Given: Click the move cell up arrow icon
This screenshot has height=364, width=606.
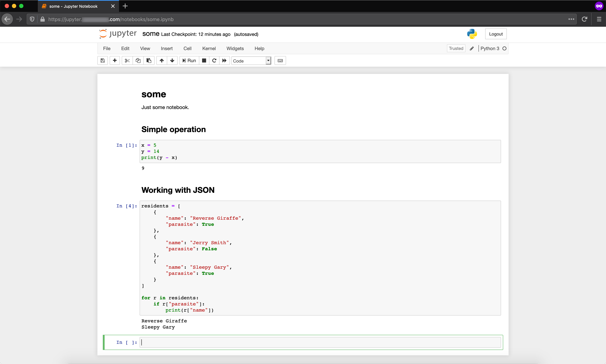Looking at the screenshot, I should pos(161,61).
